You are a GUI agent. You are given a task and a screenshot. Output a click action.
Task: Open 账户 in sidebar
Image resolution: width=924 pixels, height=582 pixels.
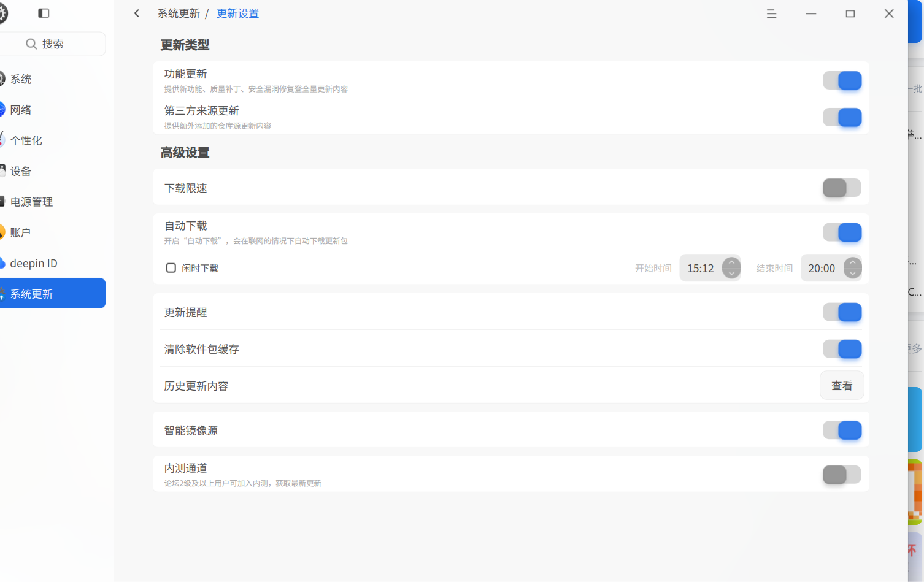52,232
